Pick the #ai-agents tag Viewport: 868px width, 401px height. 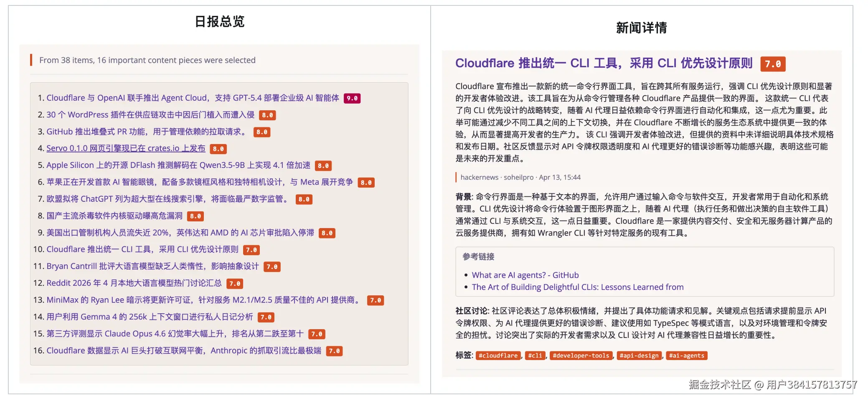click(x=687, y=355)
